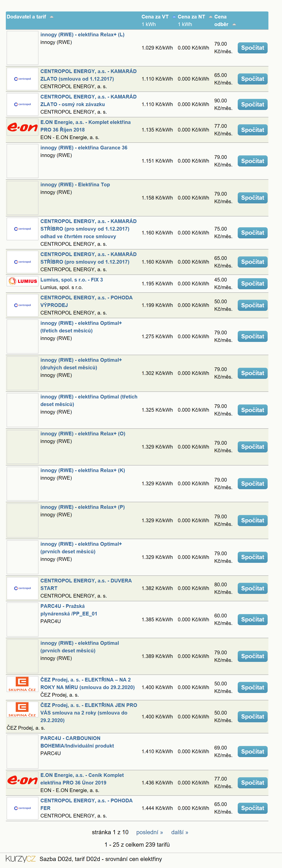Sort by Cena odběr arrow
The width and height of the screenshot is (282, 868).
pos(234,25)
